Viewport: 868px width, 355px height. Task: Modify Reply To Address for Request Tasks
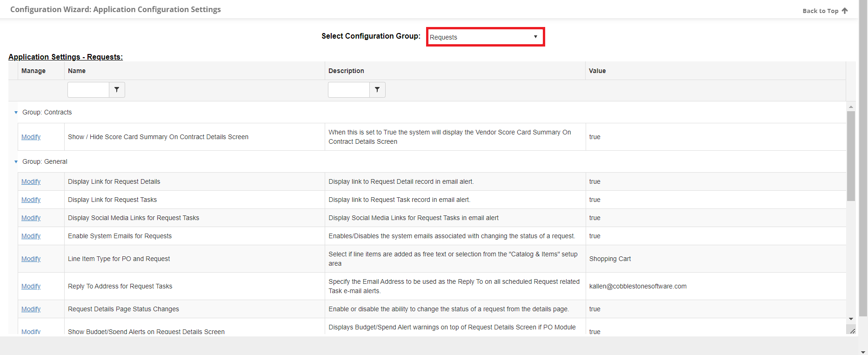pyautogui.click(x=31, y=286)
